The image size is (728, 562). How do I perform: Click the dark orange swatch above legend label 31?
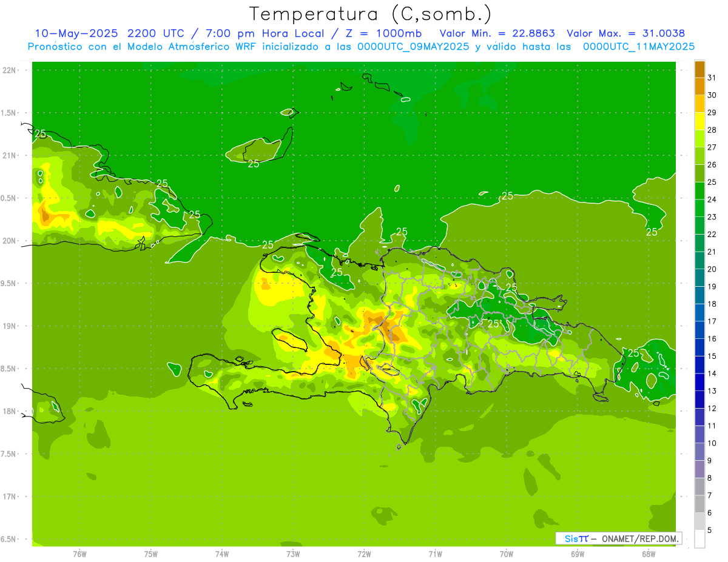tap(699, 69)
